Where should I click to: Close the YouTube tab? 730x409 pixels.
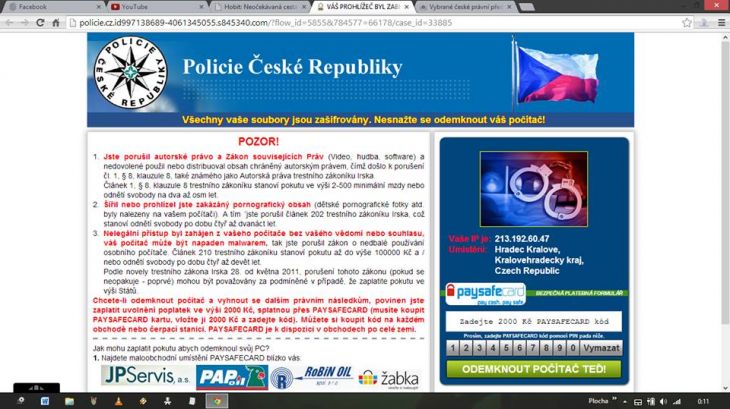click(202, 7)
